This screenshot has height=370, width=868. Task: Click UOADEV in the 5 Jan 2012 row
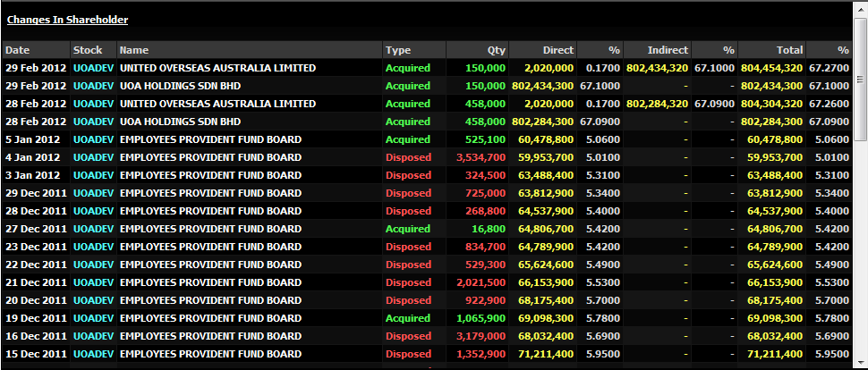click(94, 139)
